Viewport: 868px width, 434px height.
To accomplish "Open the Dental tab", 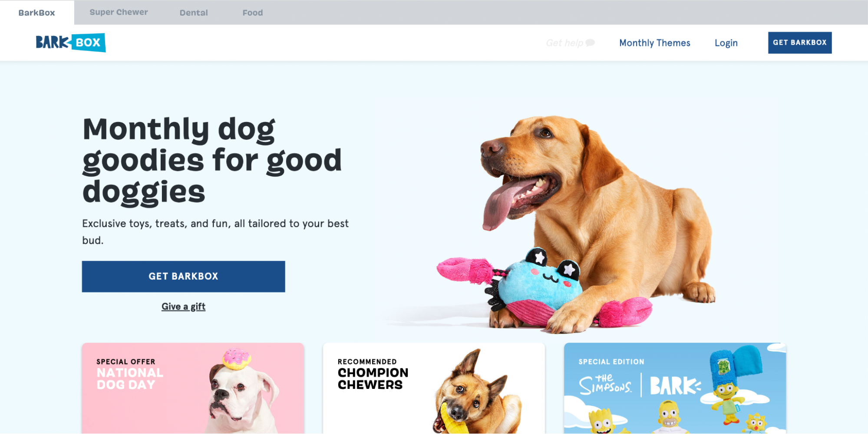I will (194, 13).
